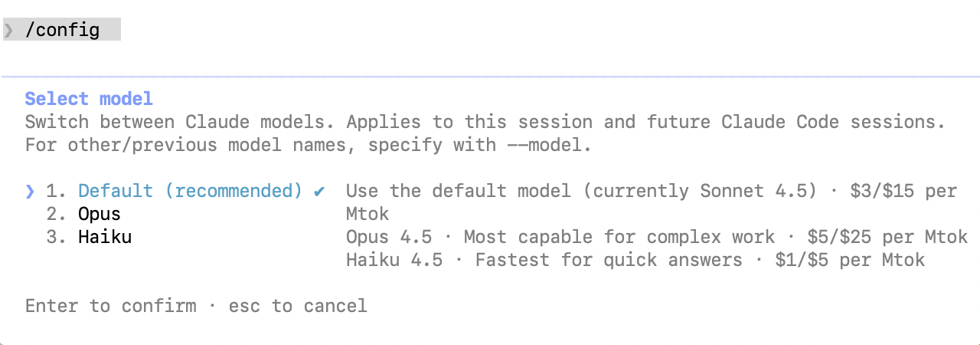This screenshot has height=345, width=980.
Task: Click the /config command input line
Action: pyautogui.click(x=62, y=31)
